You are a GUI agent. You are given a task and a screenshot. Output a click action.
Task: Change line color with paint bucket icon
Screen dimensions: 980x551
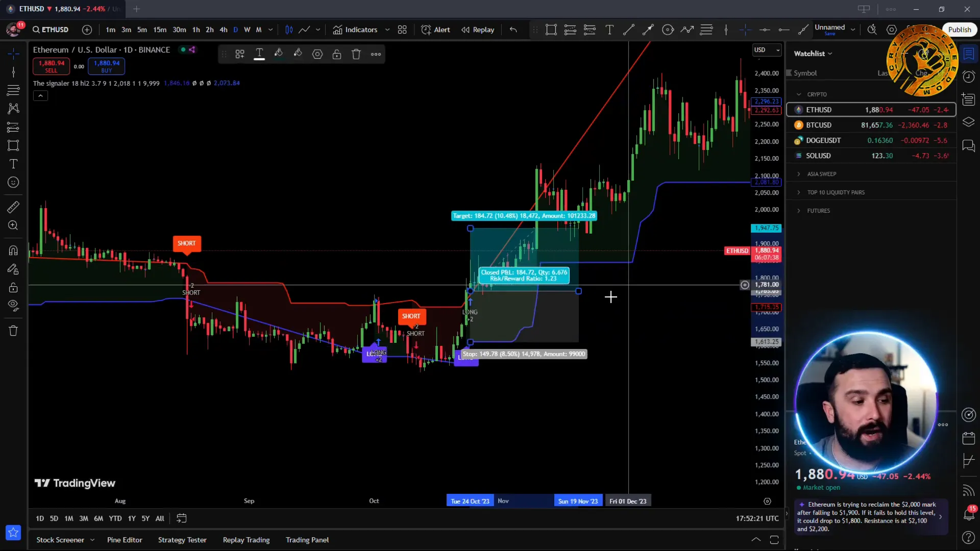[x=279, y=54]
